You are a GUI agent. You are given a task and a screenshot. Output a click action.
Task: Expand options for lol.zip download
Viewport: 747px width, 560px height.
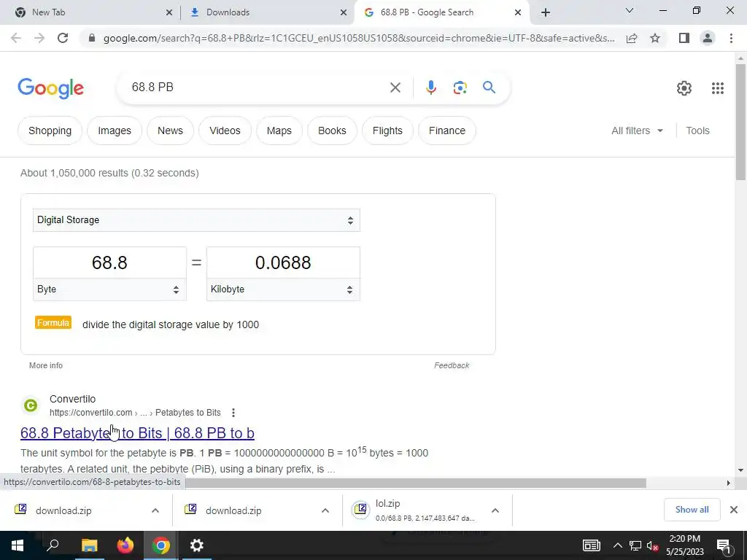click(495, 510)
